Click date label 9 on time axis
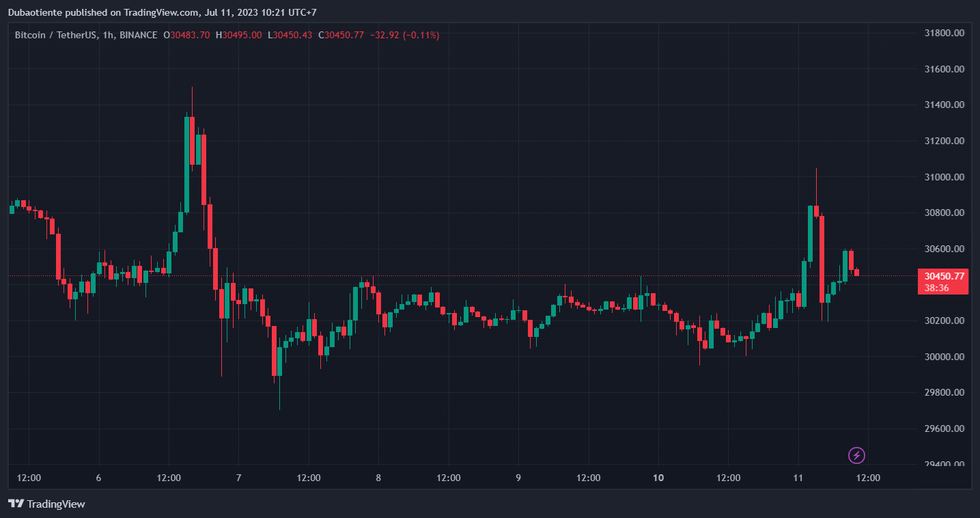Screen dimensions: 980x518 click(518, 478)
